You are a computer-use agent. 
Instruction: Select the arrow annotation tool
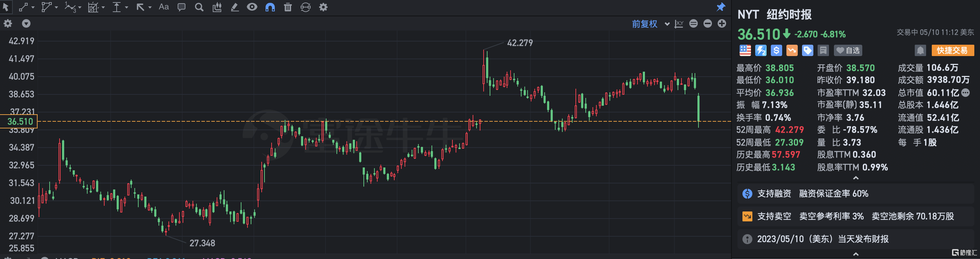(x=140, y=7)
